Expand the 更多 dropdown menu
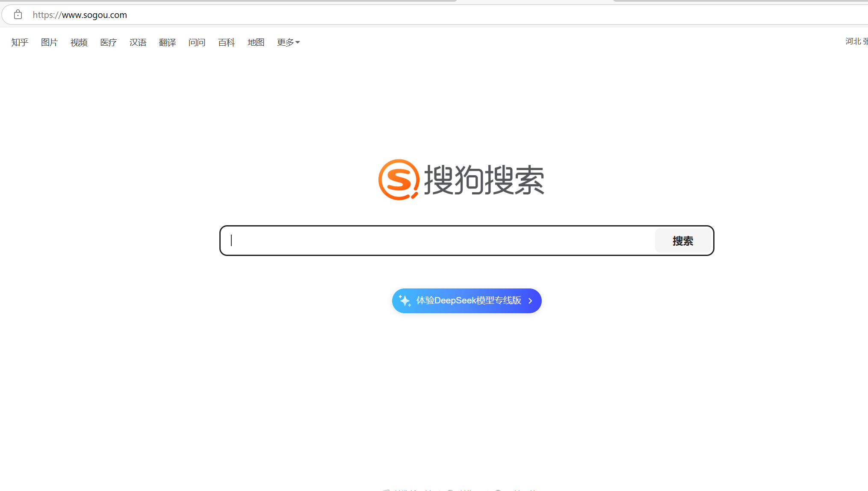 pos(289,42)
